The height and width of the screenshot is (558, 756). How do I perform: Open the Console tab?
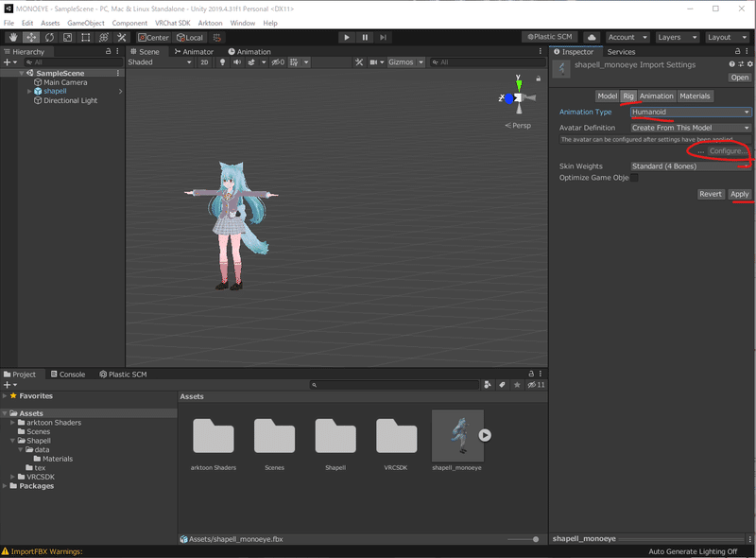coord(68,375)
